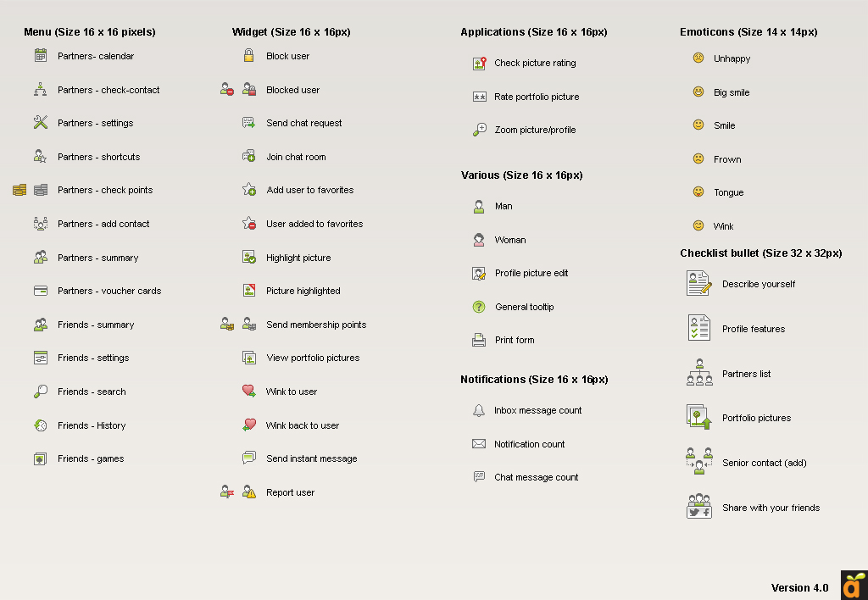This screenshot has width=868, height=600.
Task: Click the Send chat request icon
Action: click(249, 123)
